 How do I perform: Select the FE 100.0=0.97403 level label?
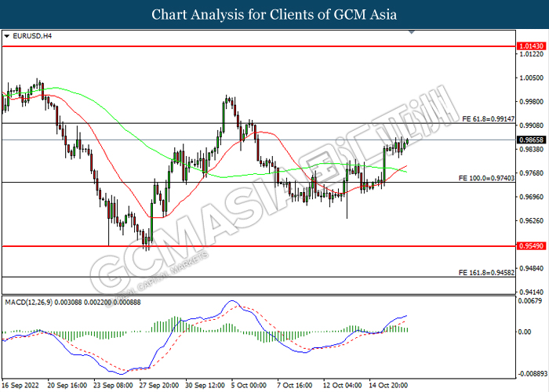(x=487, y=178)
